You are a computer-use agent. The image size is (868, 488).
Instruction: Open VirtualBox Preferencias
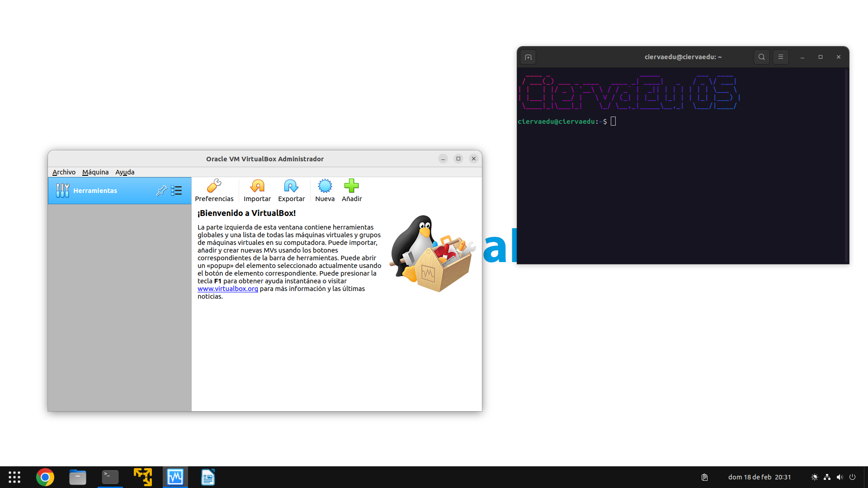(214, 190)
